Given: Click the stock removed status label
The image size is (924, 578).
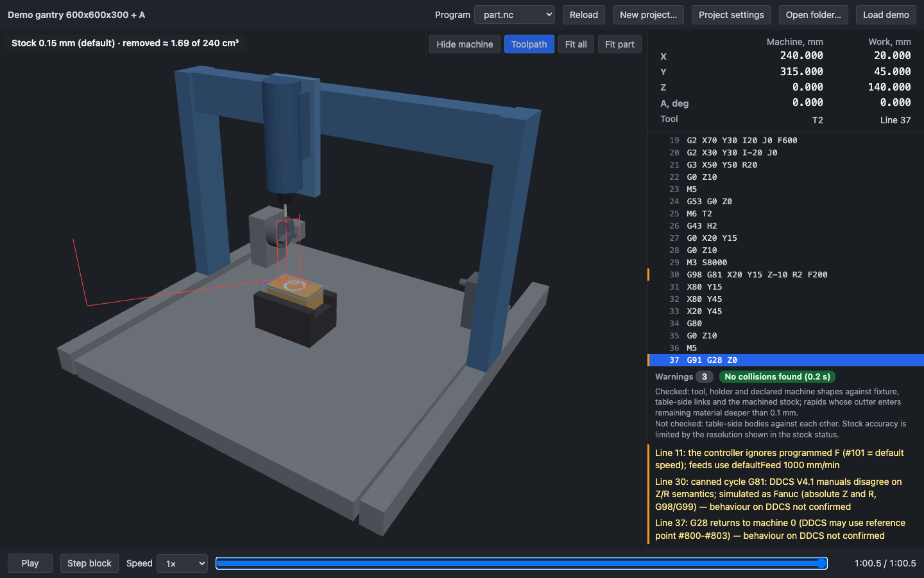Looking at the screenshot, I should [125, 43].
